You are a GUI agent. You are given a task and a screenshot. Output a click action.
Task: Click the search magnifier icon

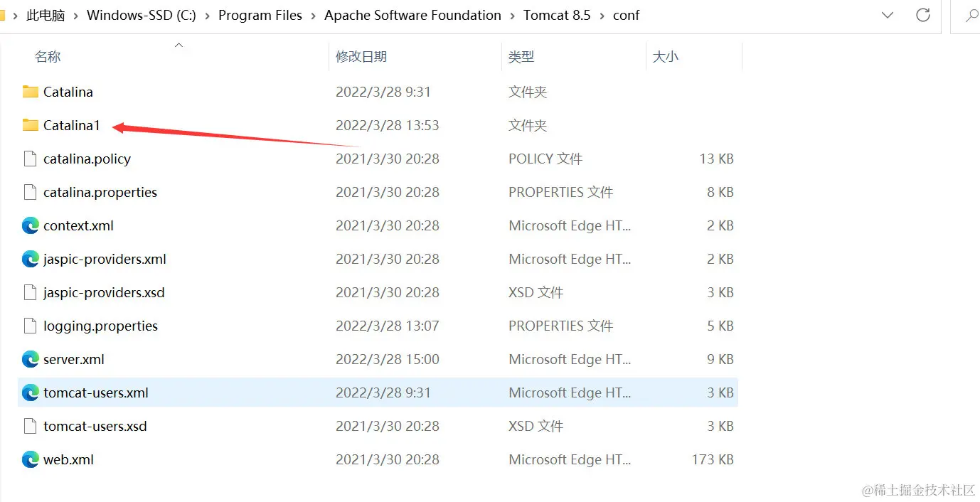click(971, 15)
